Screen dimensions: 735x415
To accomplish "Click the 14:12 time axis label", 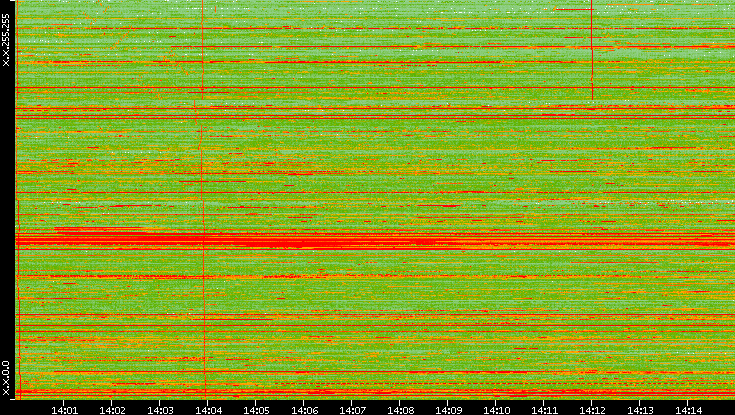I will point(592,411).
